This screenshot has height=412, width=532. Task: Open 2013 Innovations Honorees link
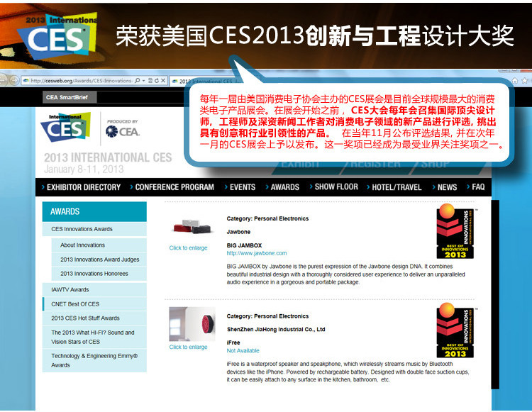click(99, 274)
